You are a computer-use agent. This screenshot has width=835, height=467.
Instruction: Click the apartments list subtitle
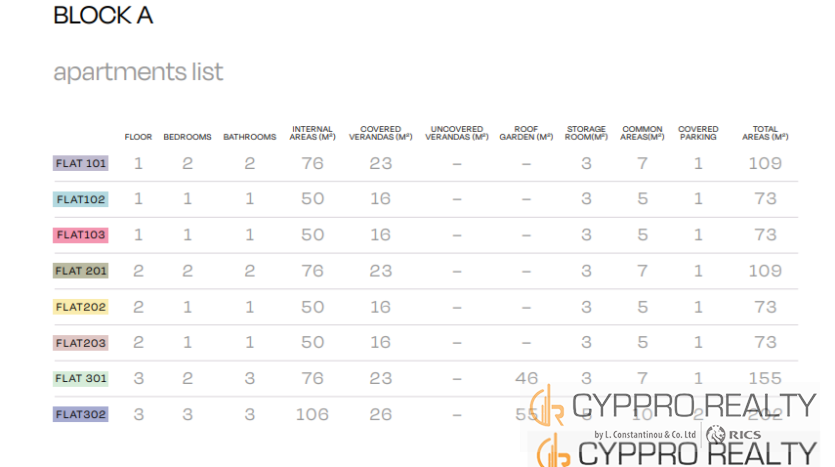[x=138, y=72]
